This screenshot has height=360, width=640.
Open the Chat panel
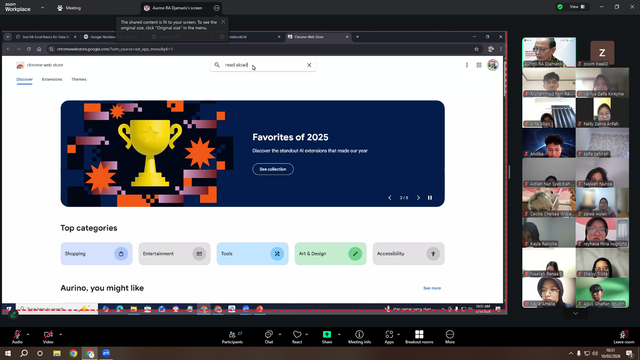(x=269, y=337)
